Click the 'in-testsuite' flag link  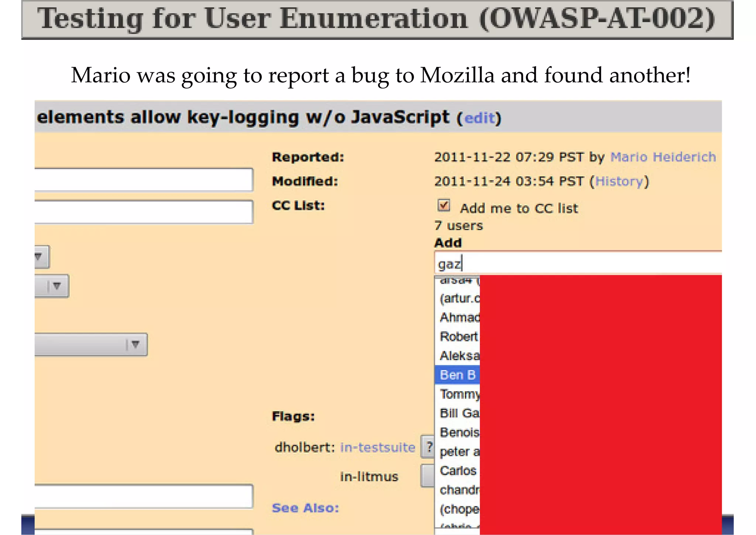[x=377, y=447]
